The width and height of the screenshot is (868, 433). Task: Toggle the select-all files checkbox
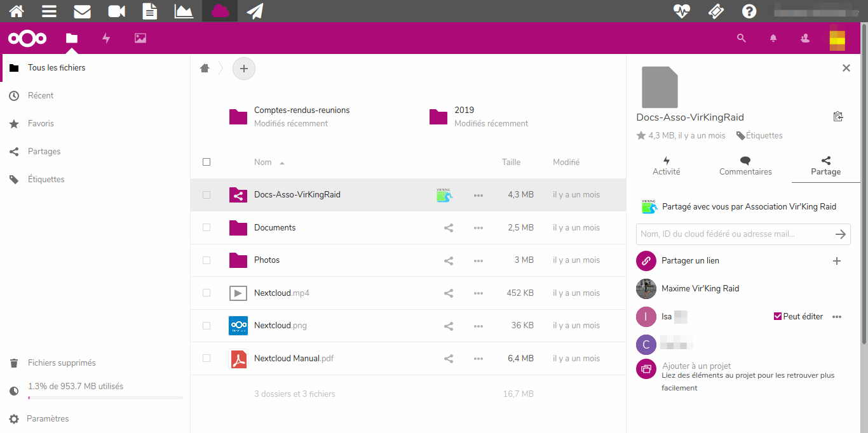(207, 162)
